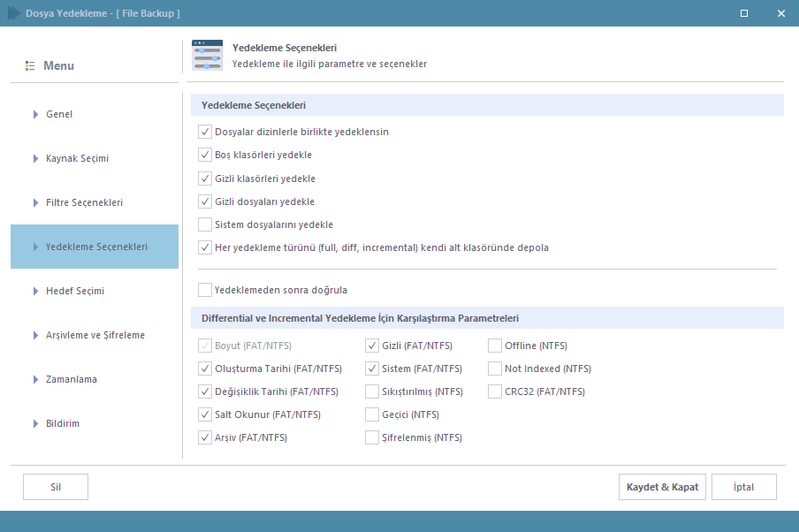Click the Yedekleme Seçenekleri header sliders icon
Image resolution: width=799 pixels, height=532 pixels.
coord(208,56)
